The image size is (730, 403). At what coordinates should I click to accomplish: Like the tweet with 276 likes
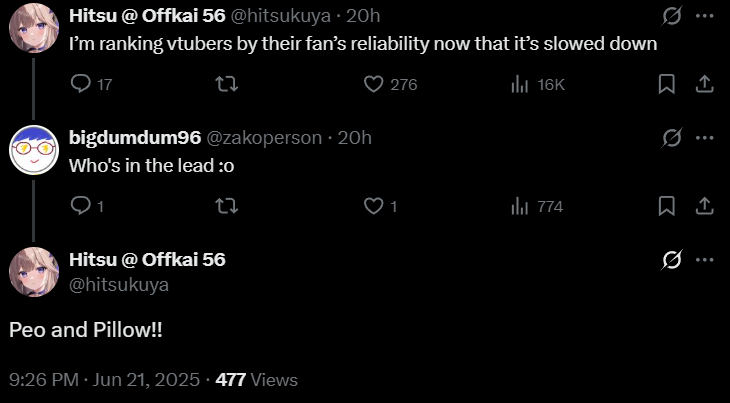[x=374, y=85]
